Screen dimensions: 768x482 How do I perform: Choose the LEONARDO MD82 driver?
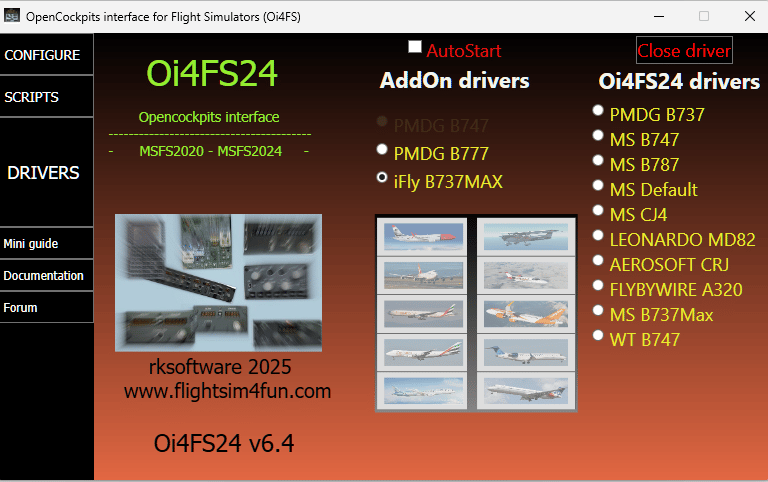598,236
